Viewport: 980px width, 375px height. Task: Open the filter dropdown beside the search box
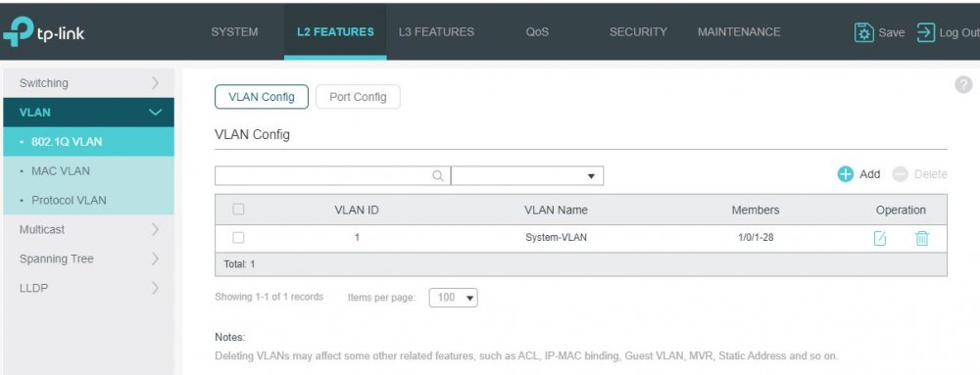[x=527, y=176]
